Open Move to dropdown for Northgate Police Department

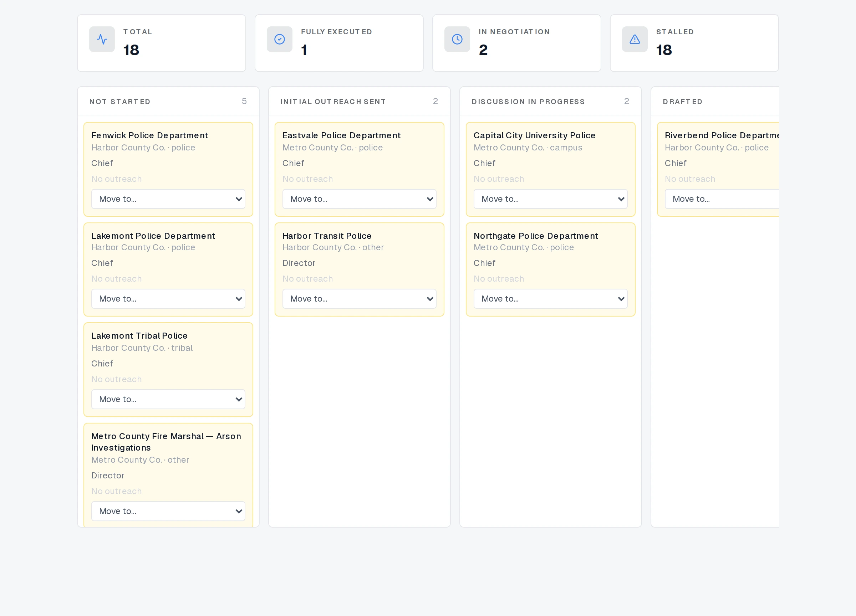pyautogui.click(x=550, y=299)
